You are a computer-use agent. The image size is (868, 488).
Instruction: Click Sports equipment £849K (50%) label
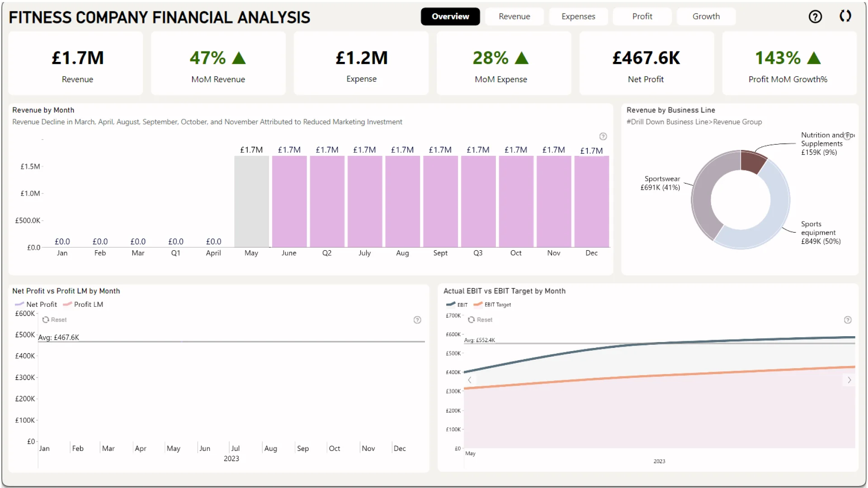click(x=821, y=233)
